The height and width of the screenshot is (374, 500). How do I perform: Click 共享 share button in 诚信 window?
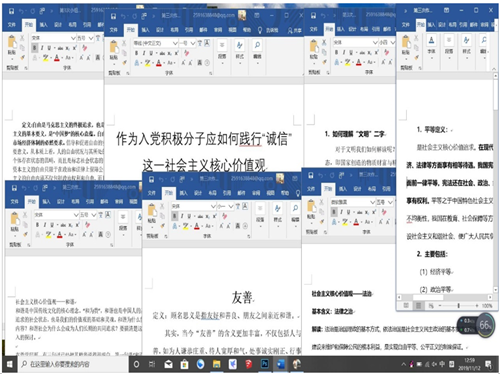pyautogui.click(x=295, y=30)
